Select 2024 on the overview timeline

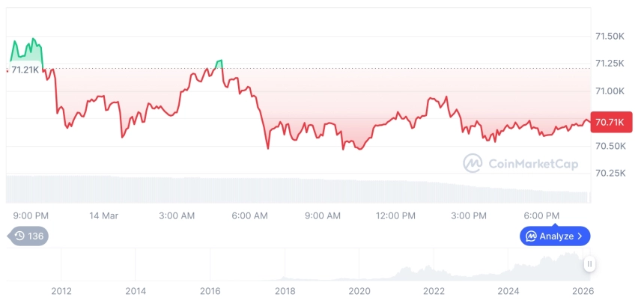click(508, 291)
